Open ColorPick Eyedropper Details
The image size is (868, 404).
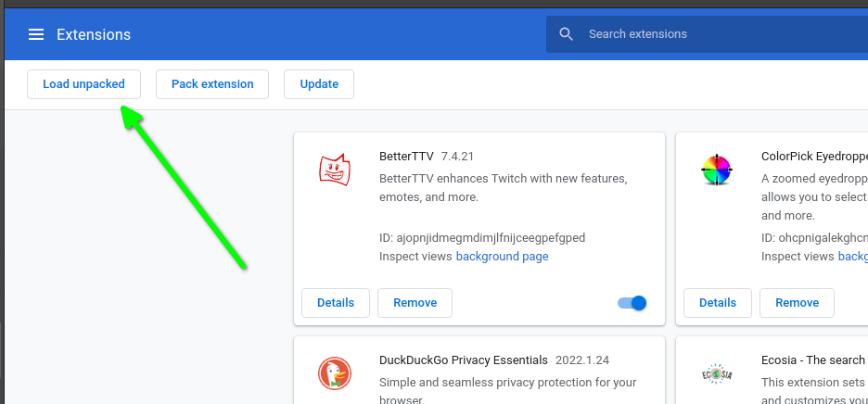[718, 303]
